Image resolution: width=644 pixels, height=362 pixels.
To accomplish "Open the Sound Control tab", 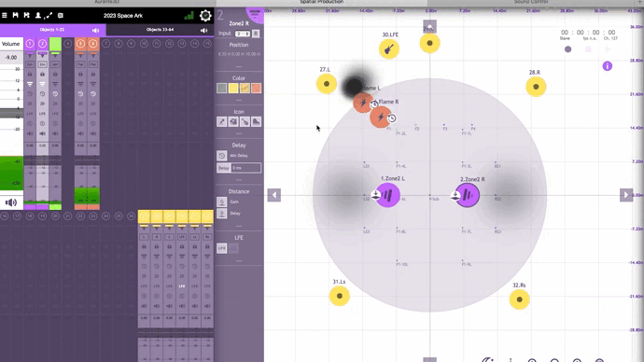I will click(x=531, y=3).
